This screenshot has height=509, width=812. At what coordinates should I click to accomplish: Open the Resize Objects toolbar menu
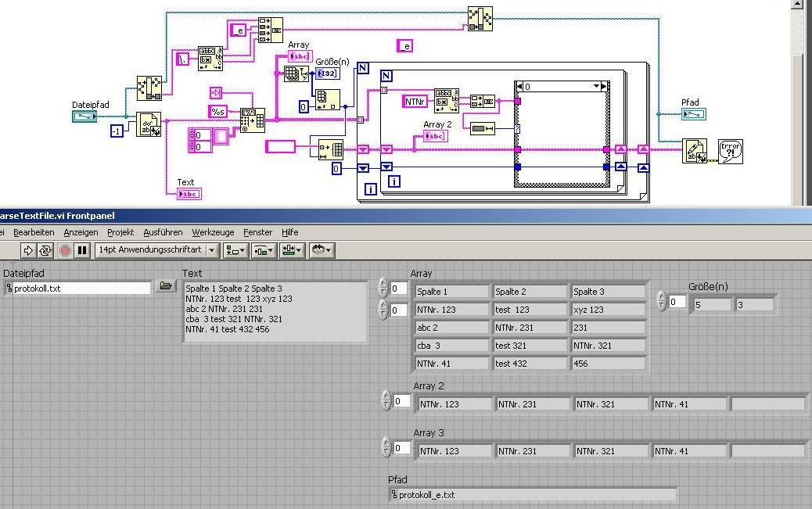pyautogui.click(x=293, y=251)
